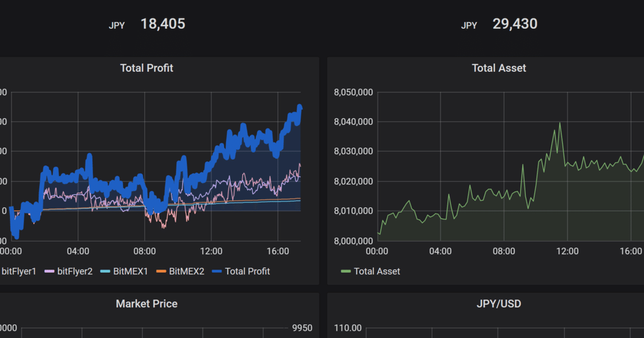
Task: Open the Market Price panel menu
Action: tap(146, 304)
